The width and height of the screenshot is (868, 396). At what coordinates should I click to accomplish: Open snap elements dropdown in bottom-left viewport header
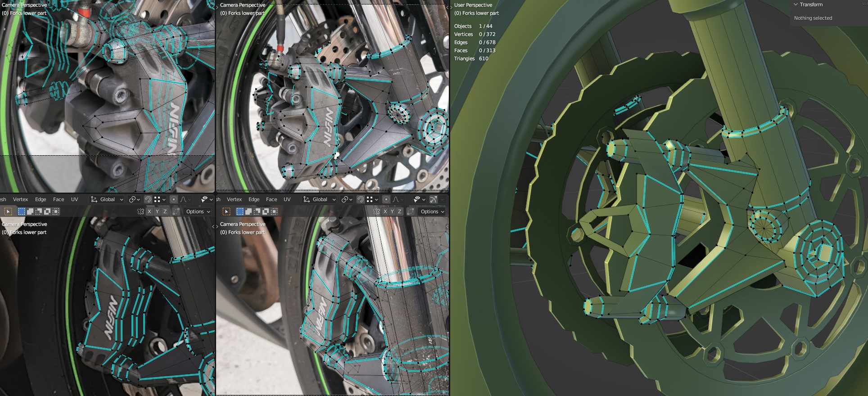tap(160, 199)
